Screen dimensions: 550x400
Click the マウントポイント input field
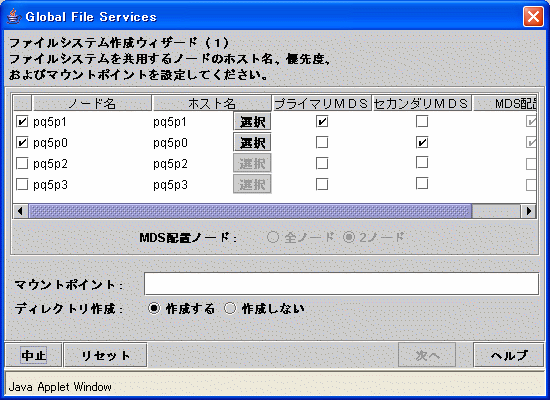341,284
